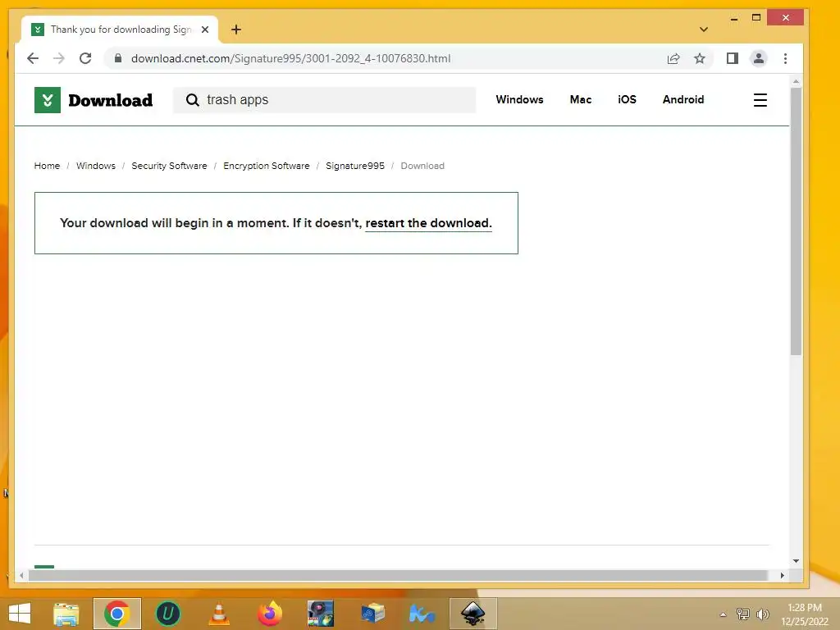This screenshot has width=840, height=630.
Task: Click the 'Thank you for downloading' tab
Action: click(x=120, y=30)
